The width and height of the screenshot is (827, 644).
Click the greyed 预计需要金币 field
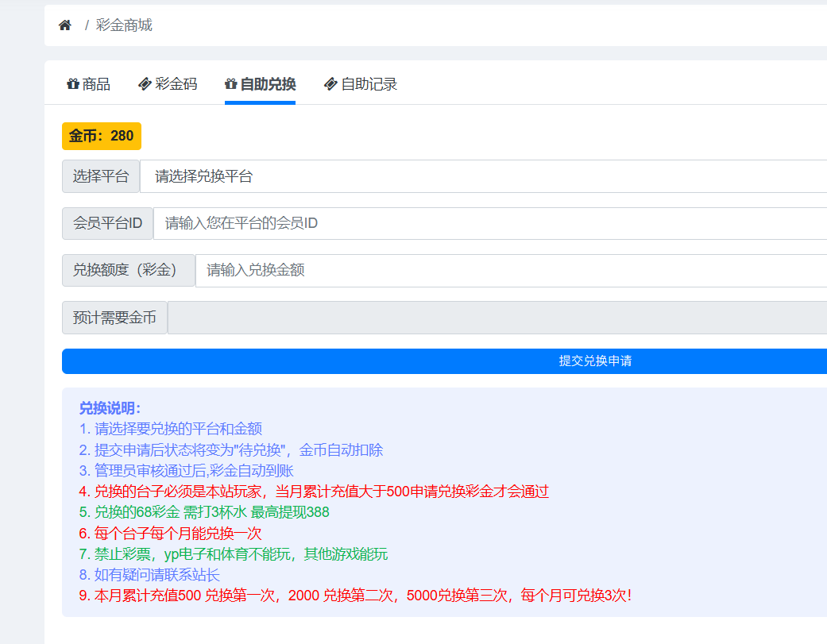(497, 318)
